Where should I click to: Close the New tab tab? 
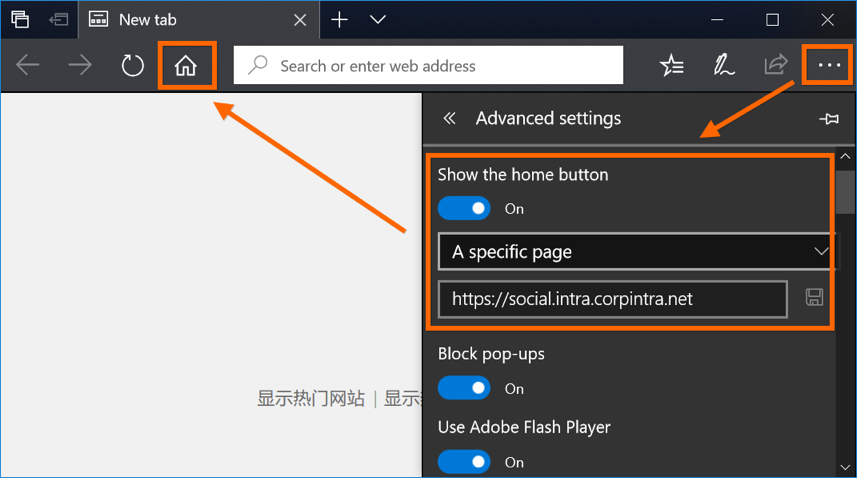[x=300, y=20]
